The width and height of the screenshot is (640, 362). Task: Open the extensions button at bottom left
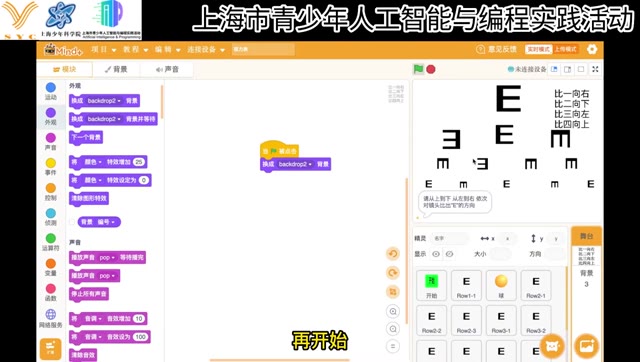(x=51, y=349)
